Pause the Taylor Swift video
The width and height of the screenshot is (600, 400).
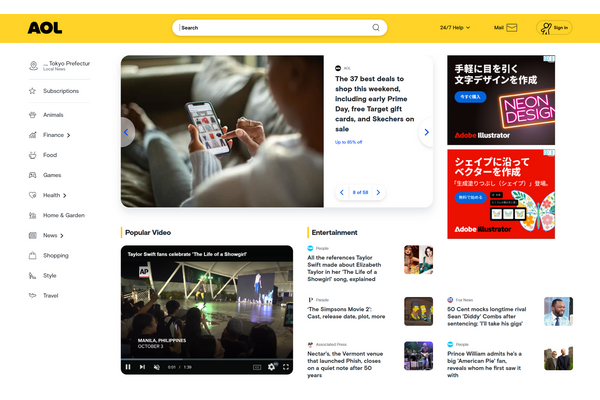[x=128, y=367]
